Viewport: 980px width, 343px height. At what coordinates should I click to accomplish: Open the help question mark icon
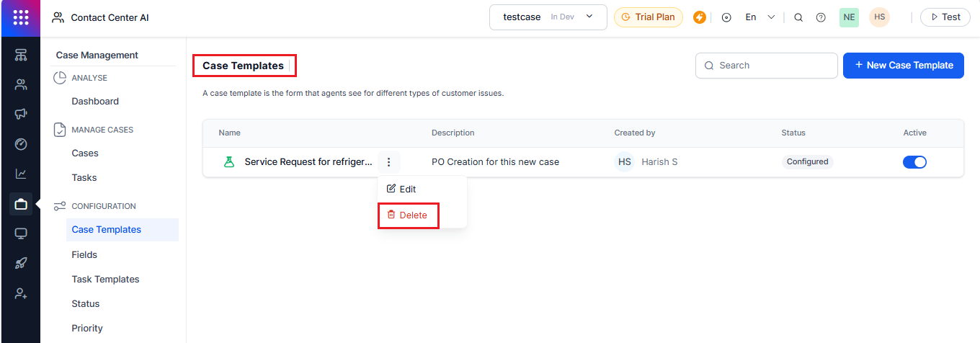coord(821,17)
